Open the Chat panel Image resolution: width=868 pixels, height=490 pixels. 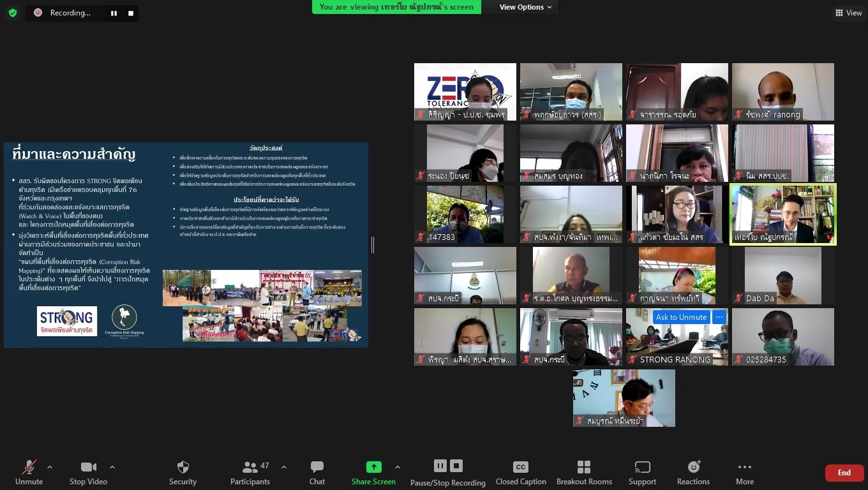tap(317, 468)
